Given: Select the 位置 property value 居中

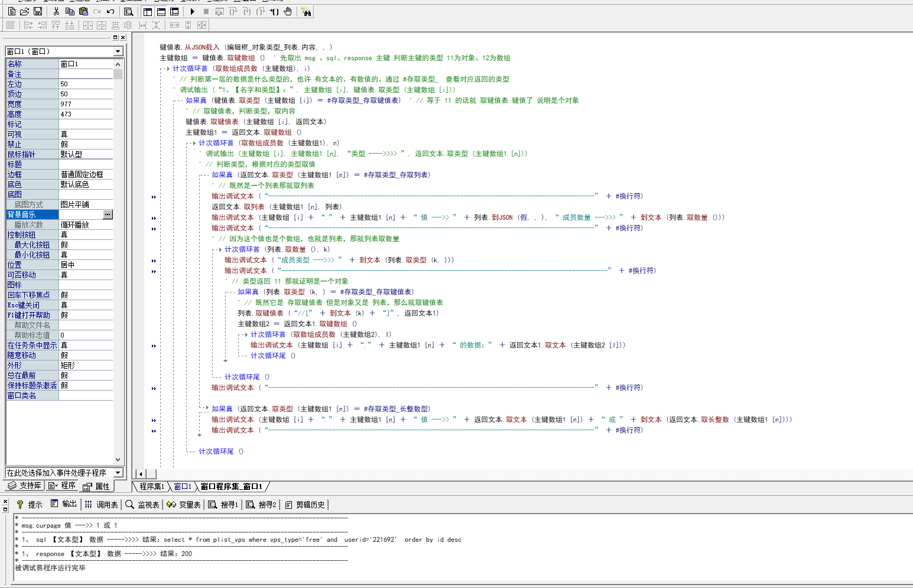Looking at the screenshot, I should click(x=86, y=265).
